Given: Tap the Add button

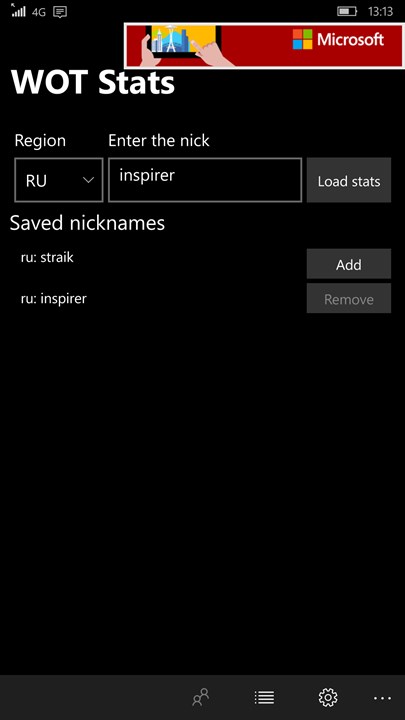Looking at the screenshot, I should [x=349, y=264].
